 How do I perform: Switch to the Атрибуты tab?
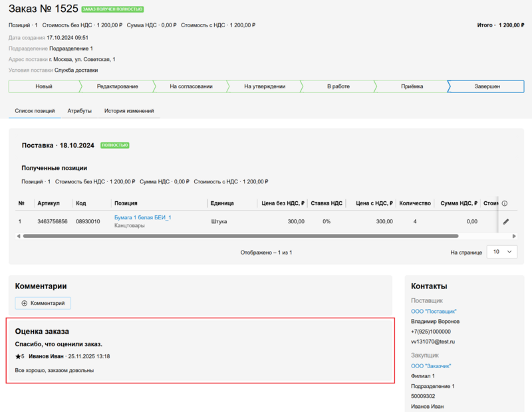tap(79, 111)
